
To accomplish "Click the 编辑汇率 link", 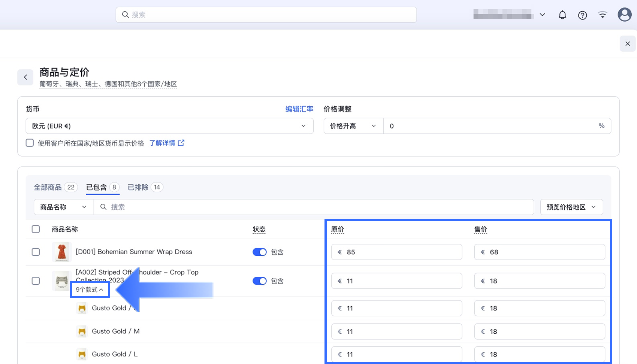I will (x=299, y=109).
